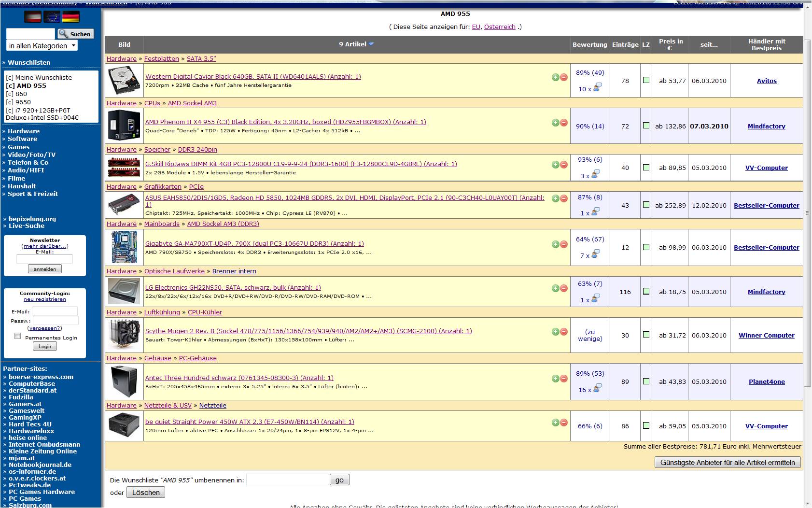Click green plus for G.Skill RipJaws kit
The height and width of the screenshot is (508, 812).
556,165
